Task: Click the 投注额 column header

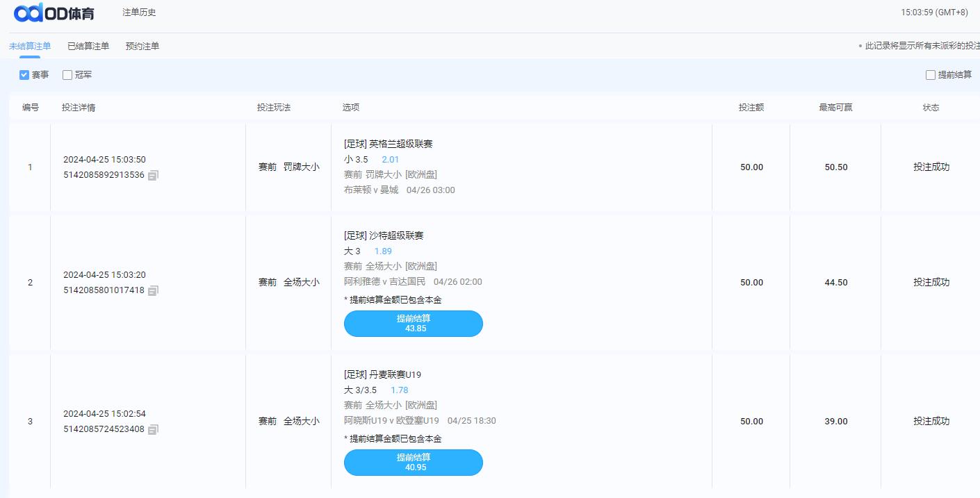Action: pyautogui.click(x=751, y=108)
